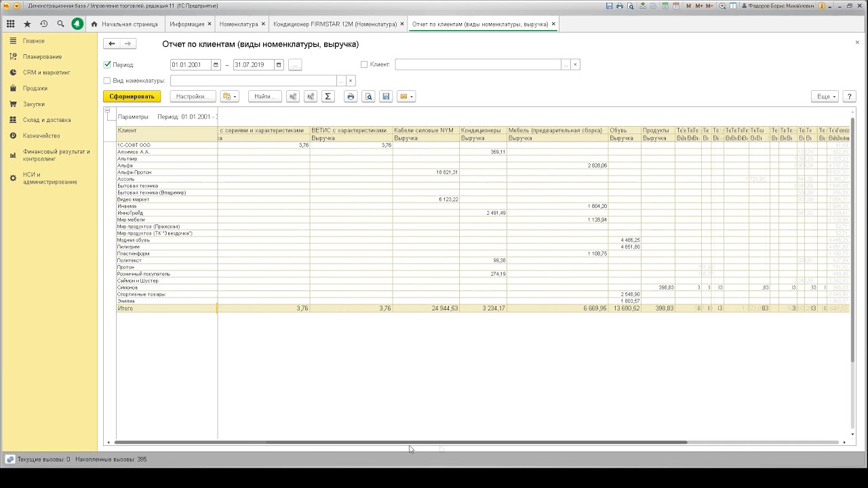868x488 pixels.
Task: Print the report using printer icon
Action: click(351, 96)
